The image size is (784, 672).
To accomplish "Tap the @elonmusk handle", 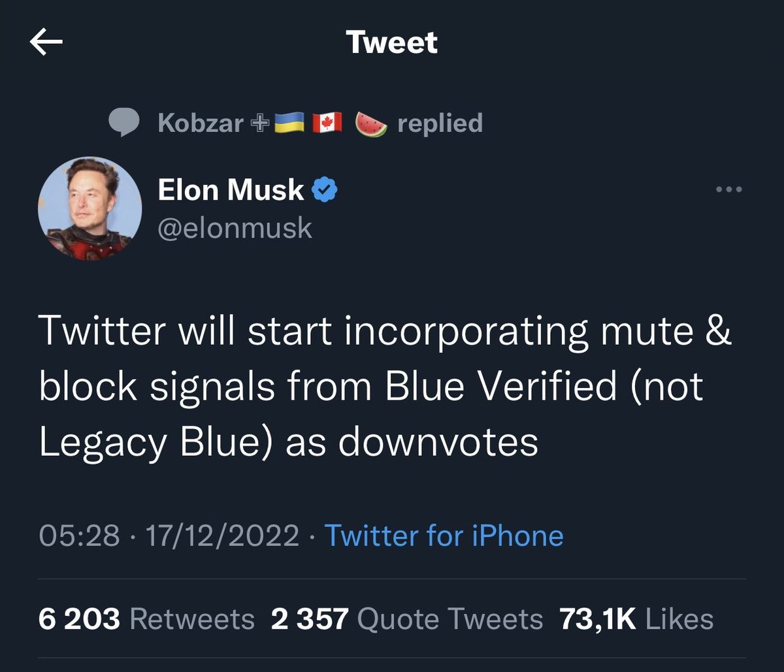I will pos(235,229).
